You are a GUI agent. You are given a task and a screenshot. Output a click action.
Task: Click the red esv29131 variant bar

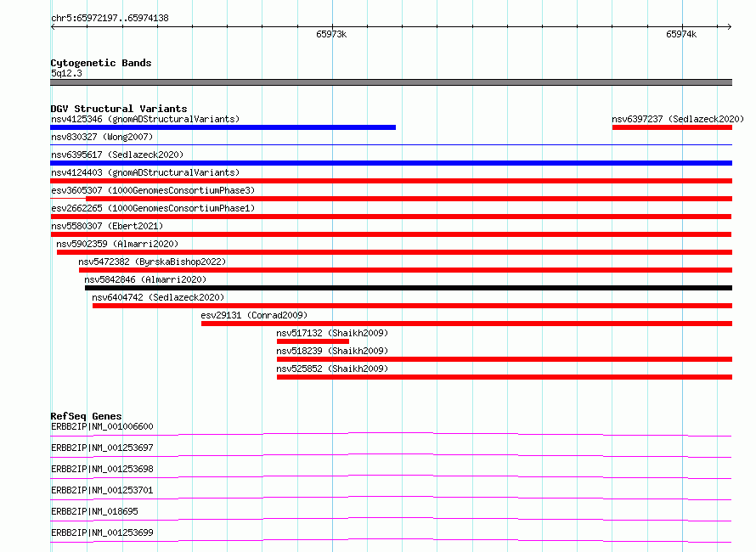[x=466, y=324]
